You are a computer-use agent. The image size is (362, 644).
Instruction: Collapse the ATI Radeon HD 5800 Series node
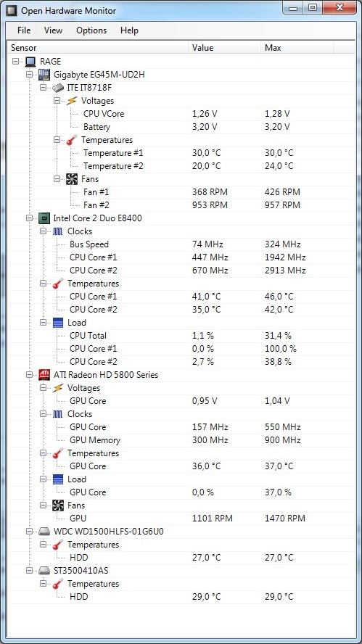click(29, 374)
